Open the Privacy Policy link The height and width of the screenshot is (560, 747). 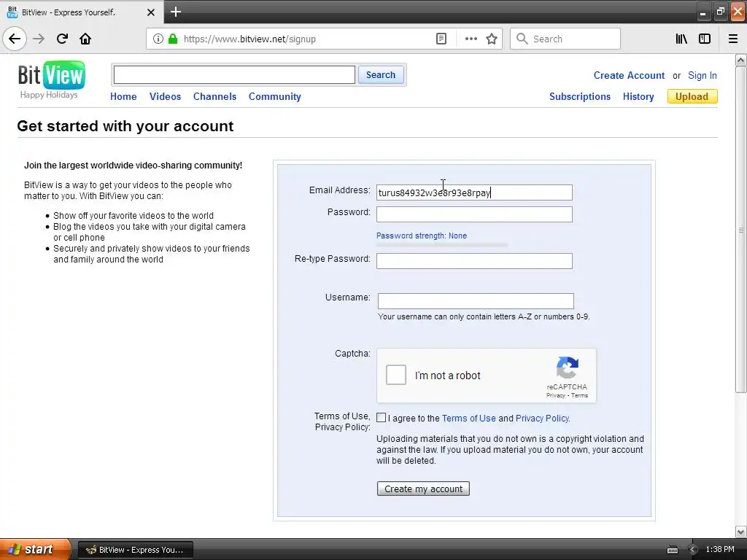542,418
